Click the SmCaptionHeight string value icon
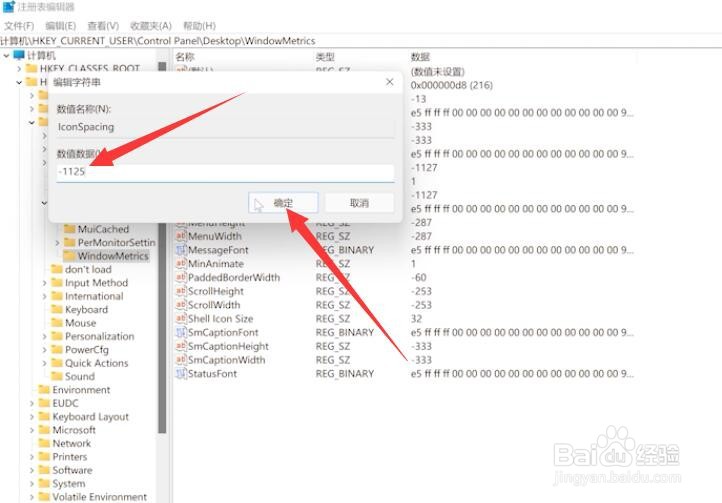This screenshot has height=503, width=722. tap(181, 346)
